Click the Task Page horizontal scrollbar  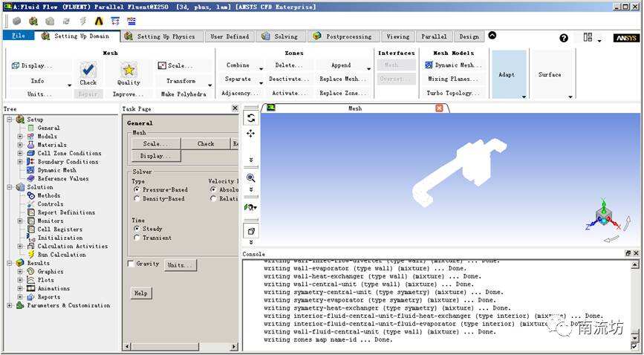pos(180,346)
